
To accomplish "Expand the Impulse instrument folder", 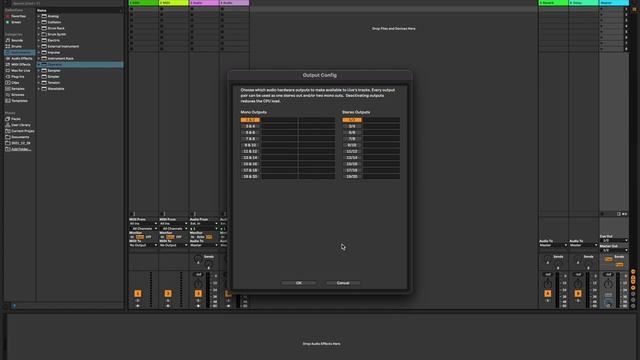I will (39, 52).
